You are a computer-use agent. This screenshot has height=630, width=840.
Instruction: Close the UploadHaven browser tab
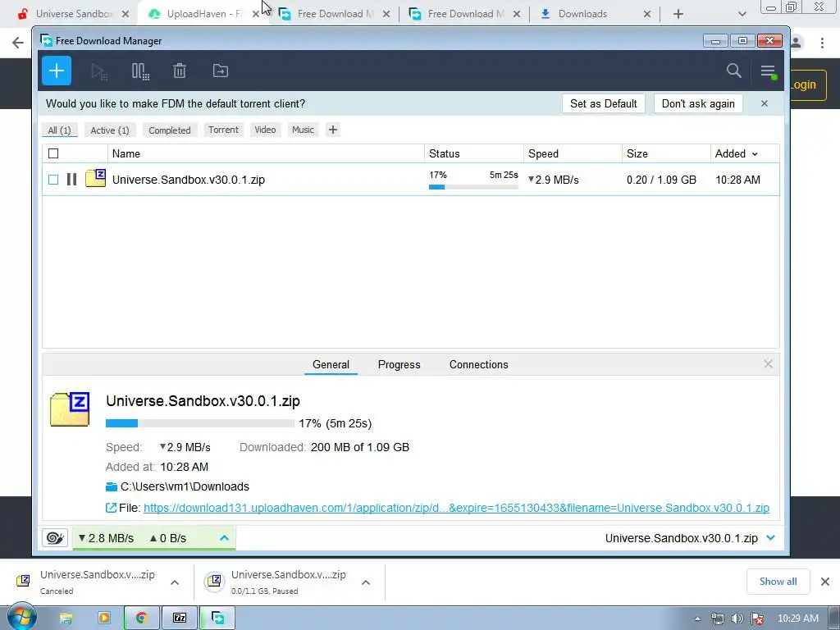tap(256, 14)
